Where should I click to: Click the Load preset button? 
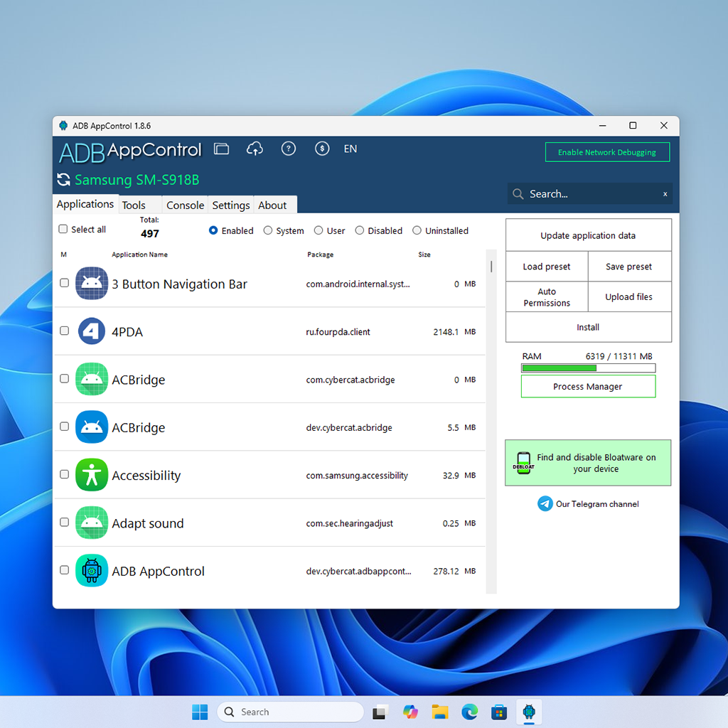click(x=547, y=267)
